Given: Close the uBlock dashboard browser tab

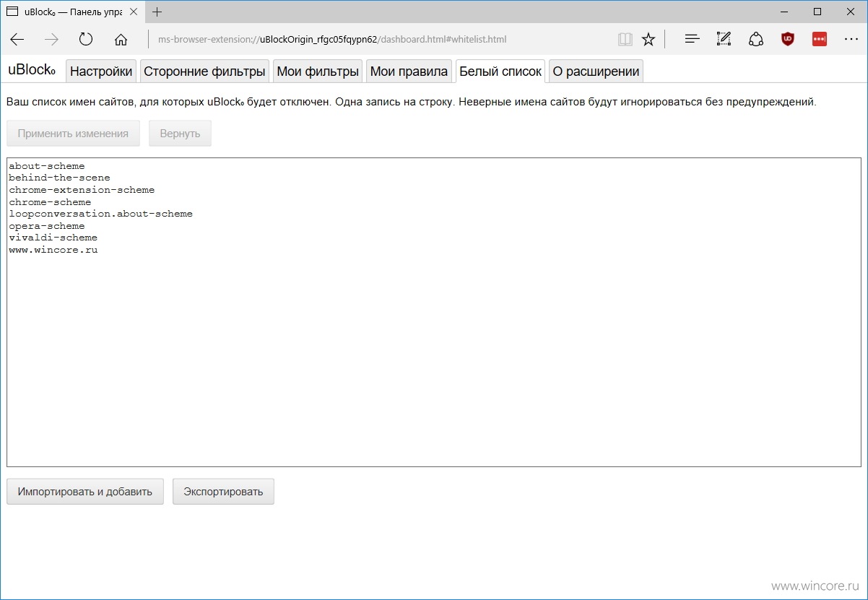Looking at the screenshot, I should [134, 12].
